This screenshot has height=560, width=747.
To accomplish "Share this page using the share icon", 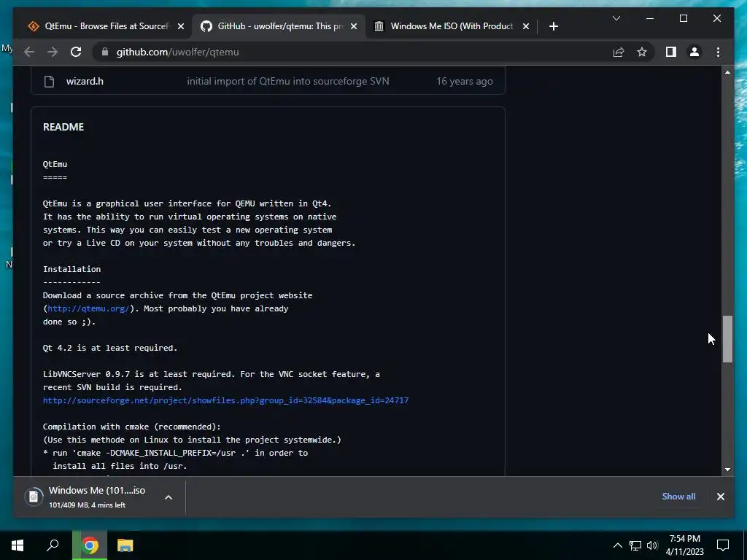I will [619, 52].
